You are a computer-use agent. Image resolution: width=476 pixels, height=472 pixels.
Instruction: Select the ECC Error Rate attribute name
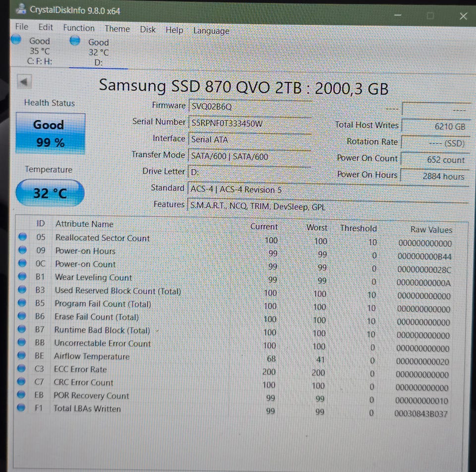(80, 369)
